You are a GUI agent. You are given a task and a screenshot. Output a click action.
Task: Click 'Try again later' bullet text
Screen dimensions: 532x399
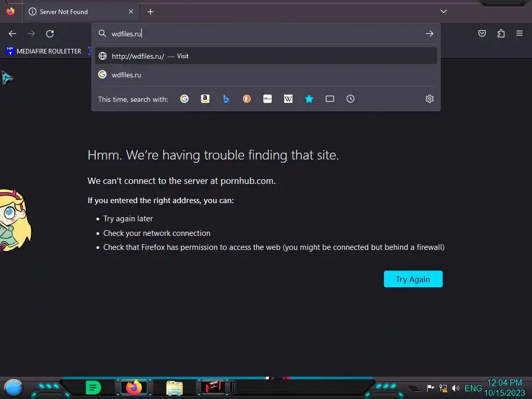pyautogui.click(x=128, y=219)
